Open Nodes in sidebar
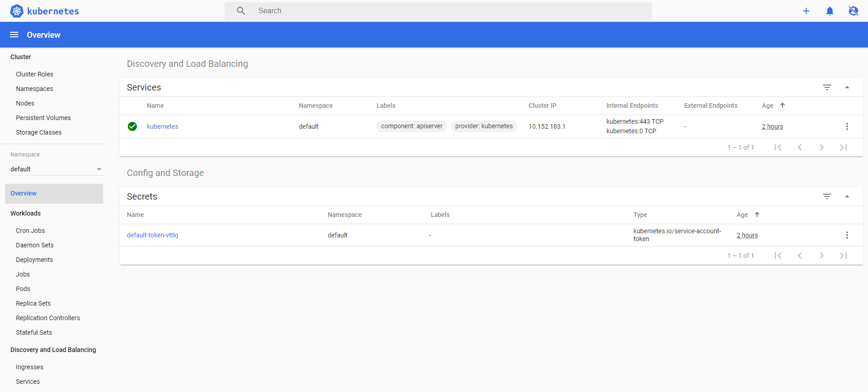 (x=25, y=103)
